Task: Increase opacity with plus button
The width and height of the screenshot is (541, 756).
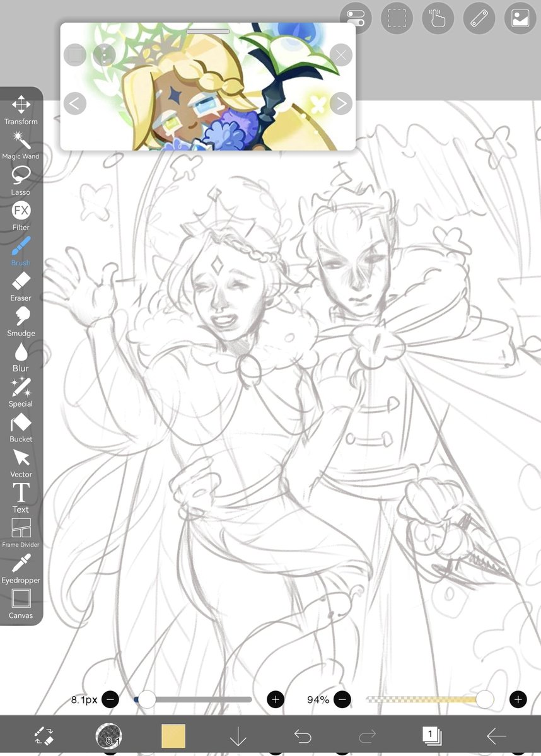Action: coord(518,699)
